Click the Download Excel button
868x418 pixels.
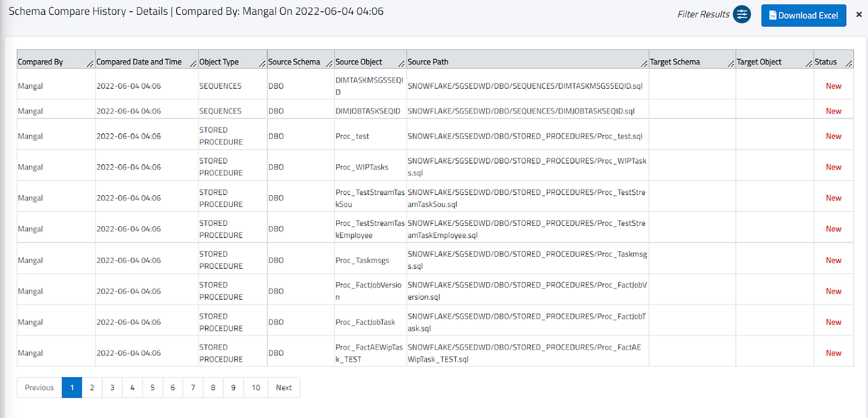point(804,16)
